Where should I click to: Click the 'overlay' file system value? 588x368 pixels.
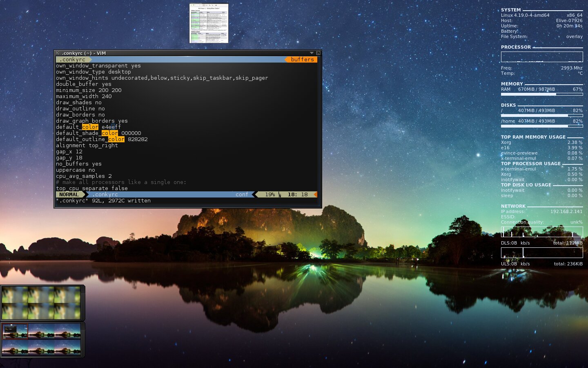pyautogui.click(x=575, y=36)
